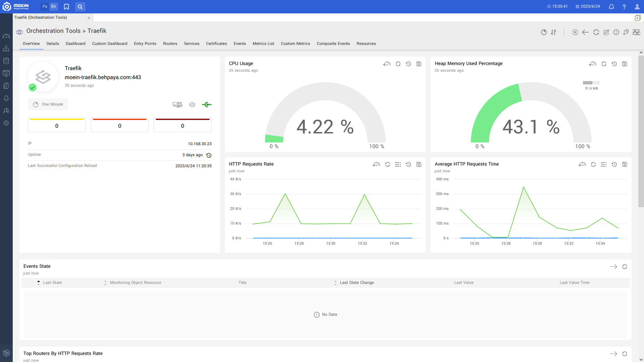
Task: Switch language to Fa
Action: pos(45,6)
